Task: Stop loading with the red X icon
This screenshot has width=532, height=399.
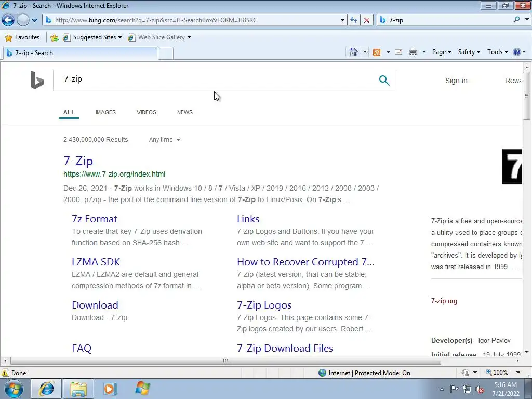Action: point(367,20)
